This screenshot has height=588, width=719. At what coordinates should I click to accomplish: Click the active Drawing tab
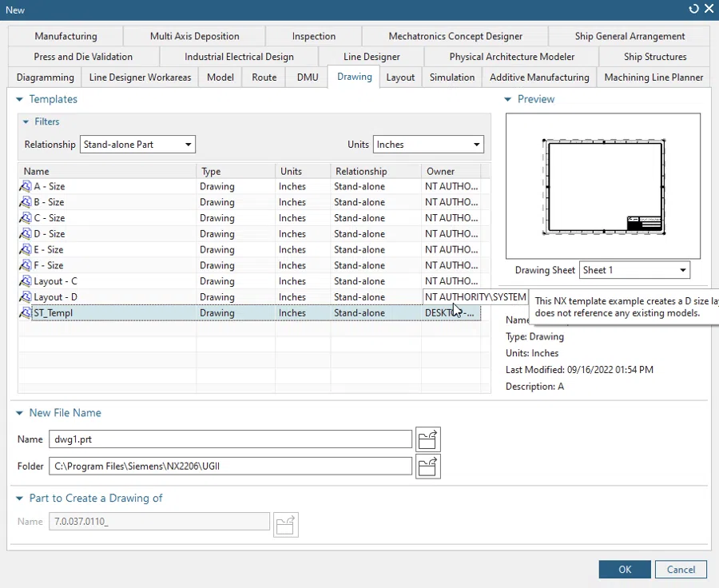point(354,77)
